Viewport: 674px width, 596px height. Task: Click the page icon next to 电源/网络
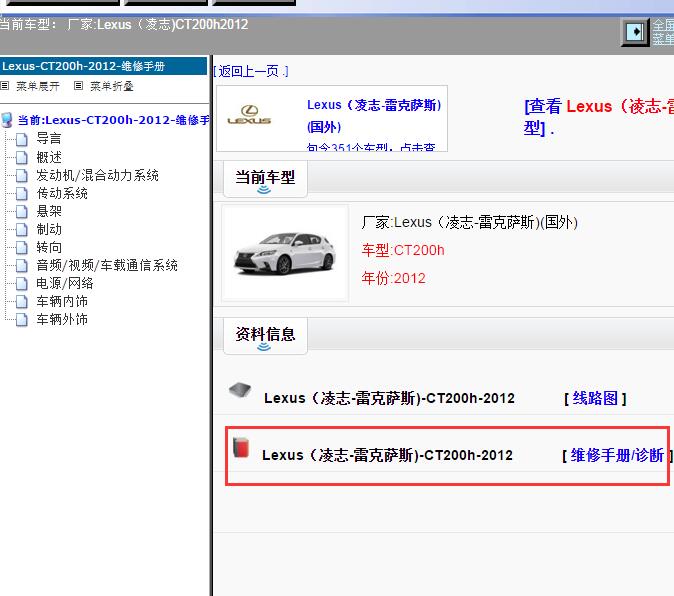tap(21, 284)
